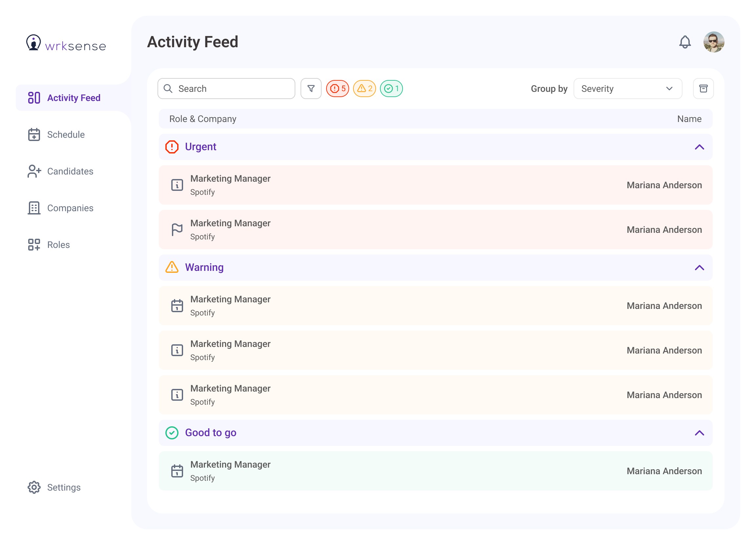Open Candidates from sidebar
This screenshot has height=545, width=756.
click(x=70, y=171)
